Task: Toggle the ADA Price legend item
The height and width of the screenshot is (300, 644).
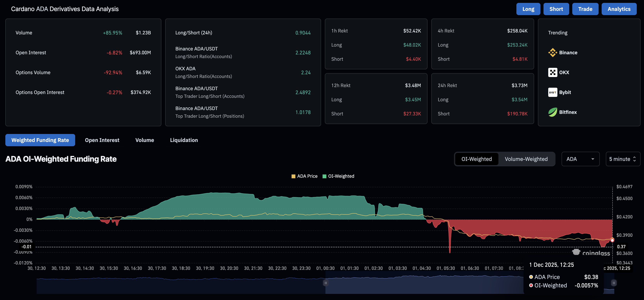Action: 304,176
